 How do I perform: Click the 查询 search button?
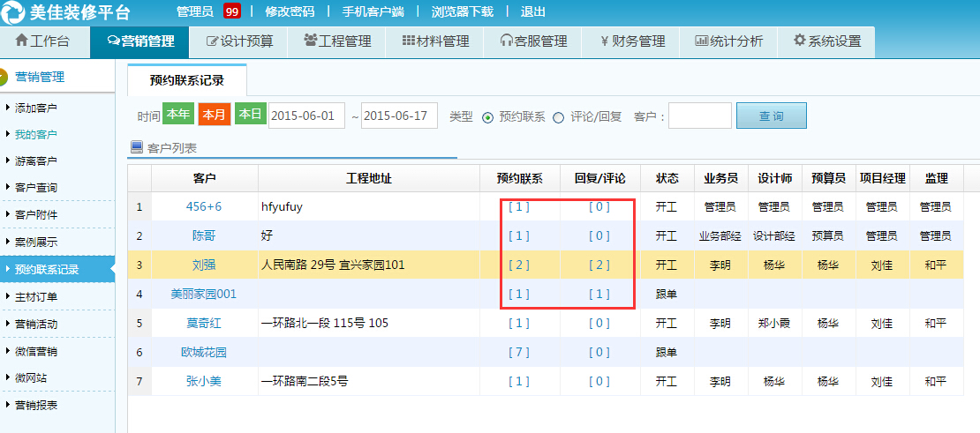[772, 116]
